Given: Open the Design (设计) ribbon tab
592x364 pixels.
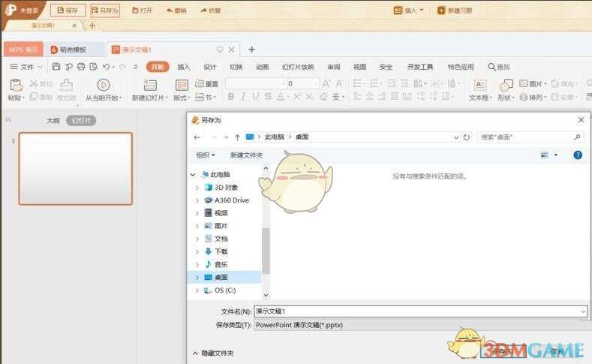Looking at the screenshot, I should (x=209, y=67).
